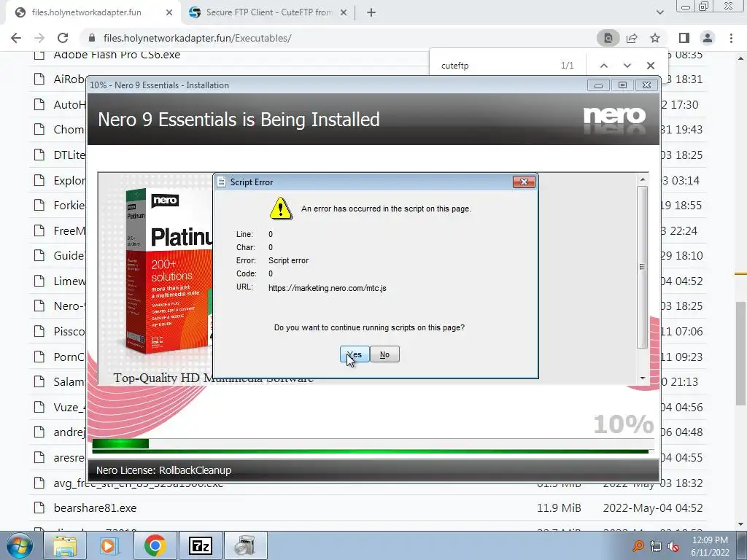Close the files.holynetworkadapter.fun tab
The width and height of the screenshot is (747, 560).
[x=169, y=12]
